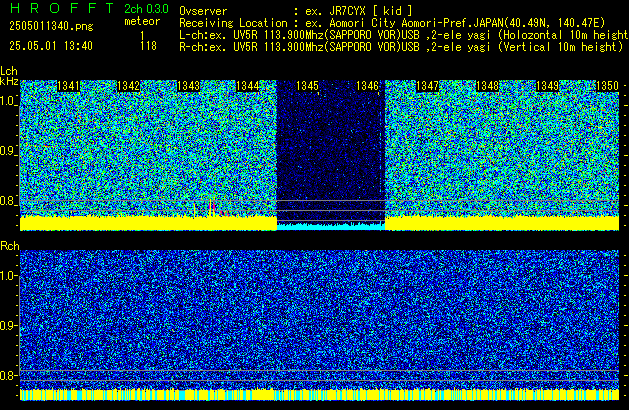Click the 1346 time marker

point(367,86)
